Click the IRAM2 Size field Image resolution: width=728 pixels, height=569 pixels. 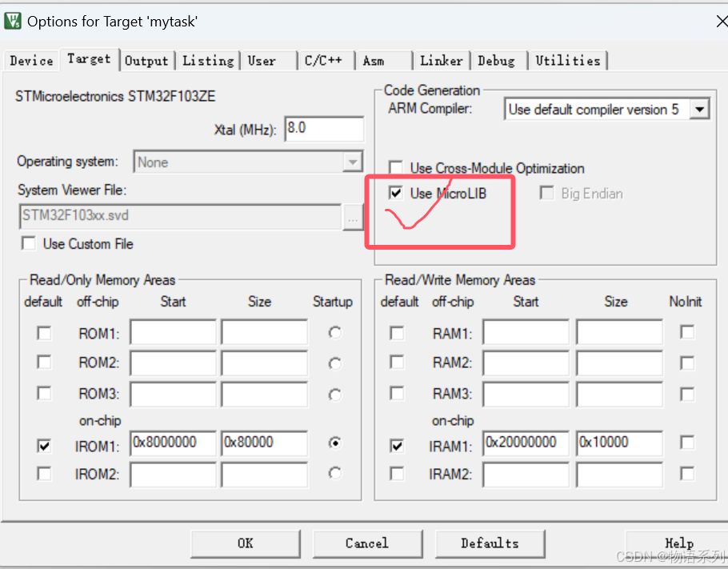pos(619,475)
